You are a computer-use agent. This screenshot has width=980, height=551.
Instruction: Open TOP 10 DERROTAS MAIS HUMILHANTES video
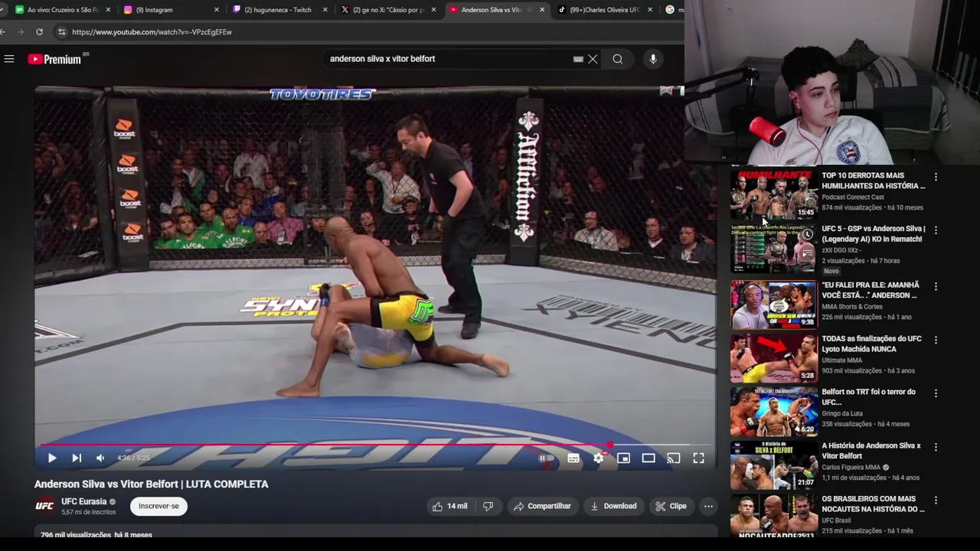[874, 181]
